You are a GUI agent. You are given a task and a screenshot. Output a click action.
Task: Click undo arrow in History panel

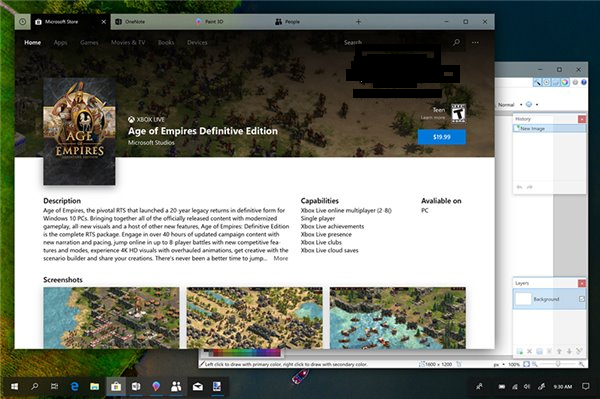pyautogui.click(x=519, y=187)
